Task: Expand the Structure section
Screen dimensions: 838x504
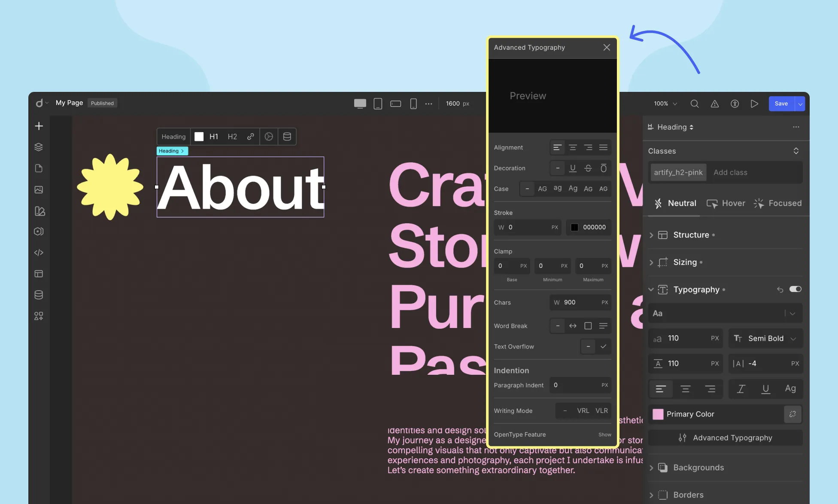Action: coord(651,235)
